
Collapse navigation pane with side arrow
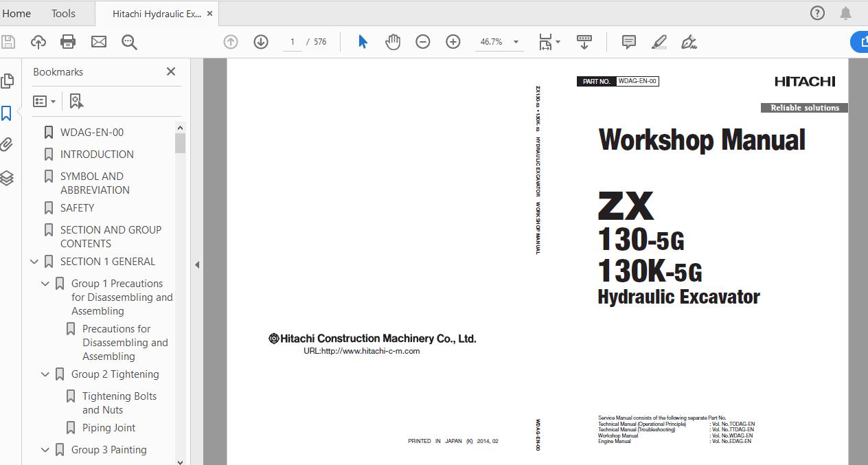pyautogui.click(x=197, y=264)
